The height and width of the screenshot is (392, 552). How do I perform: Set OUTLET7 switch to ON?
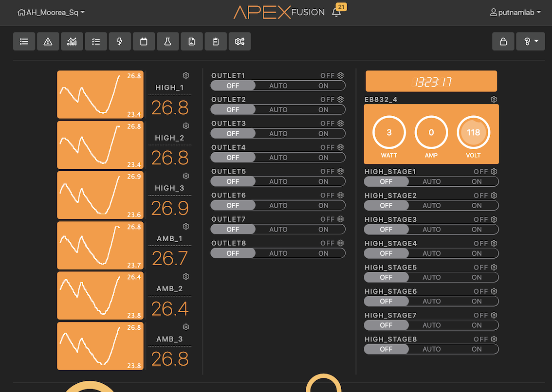click(x=323, y=229)
